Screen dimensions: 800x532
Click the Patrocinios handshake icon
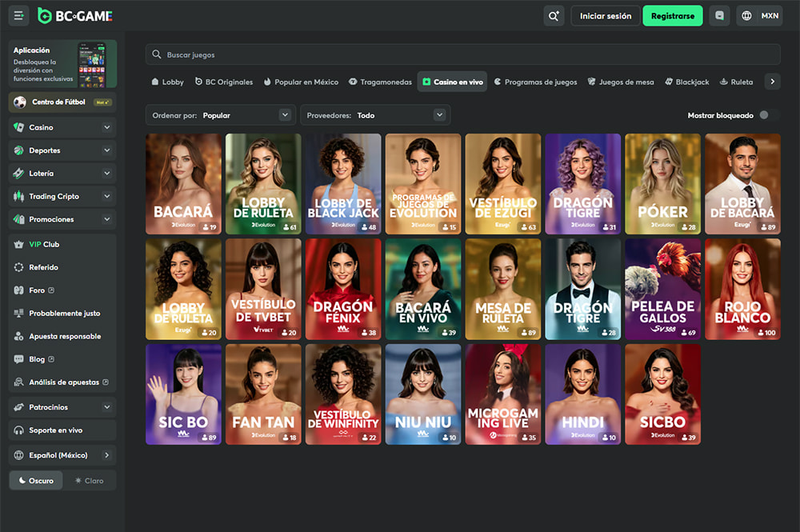click(19, 407)
